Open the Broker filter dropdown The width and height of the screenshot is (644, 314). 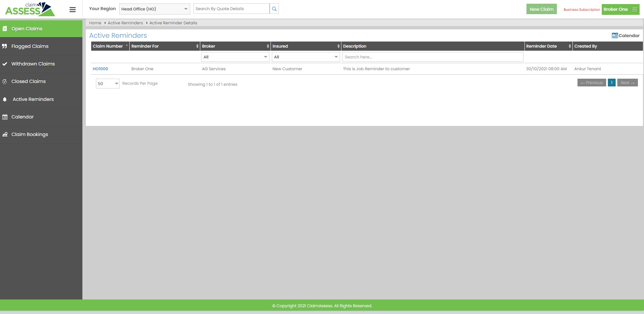point(235,57)
